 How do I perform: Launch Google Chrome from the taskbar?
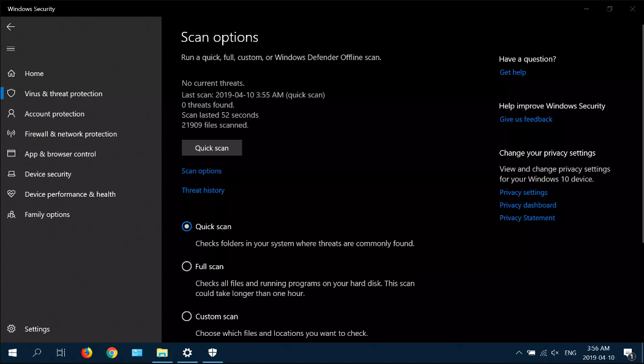[x=111, y=353]
